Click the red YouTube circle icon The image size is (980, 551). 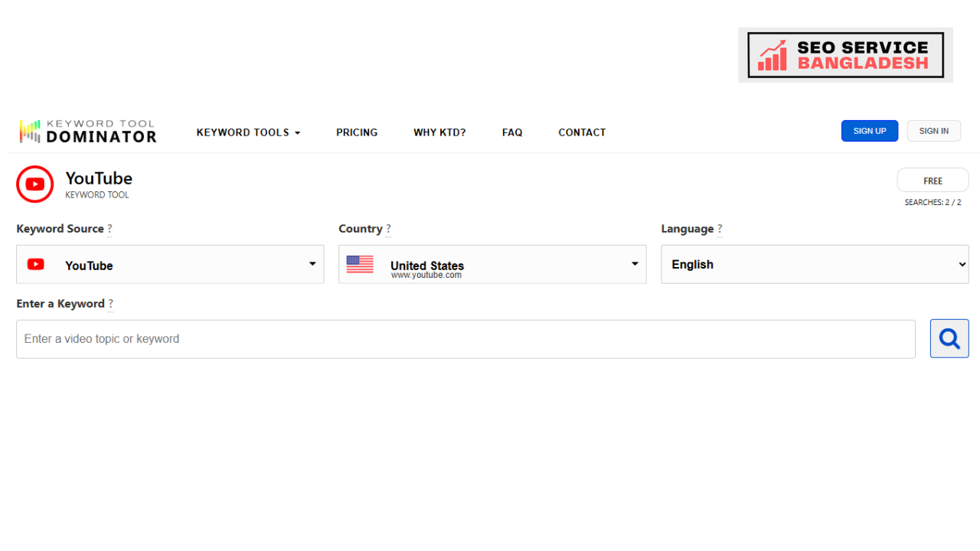[35, 184]
